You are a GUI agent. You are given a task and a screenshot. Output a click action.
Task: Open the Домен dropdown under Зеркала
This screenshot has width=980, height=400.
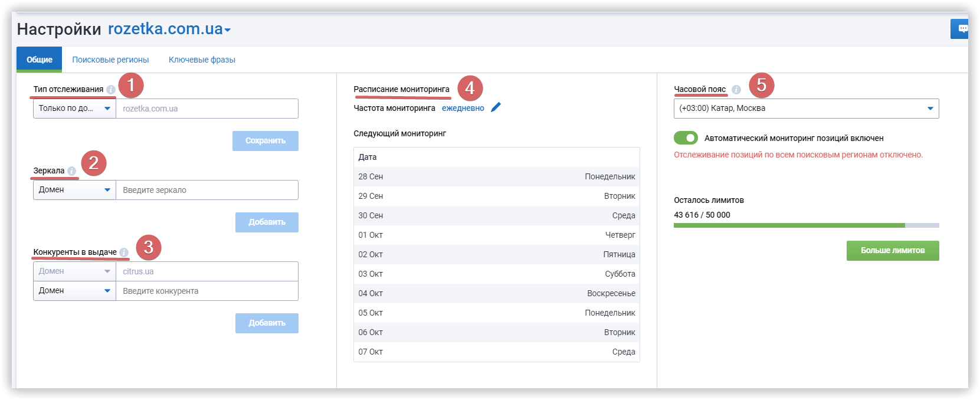pyautogui.click(x=74, y=190)
